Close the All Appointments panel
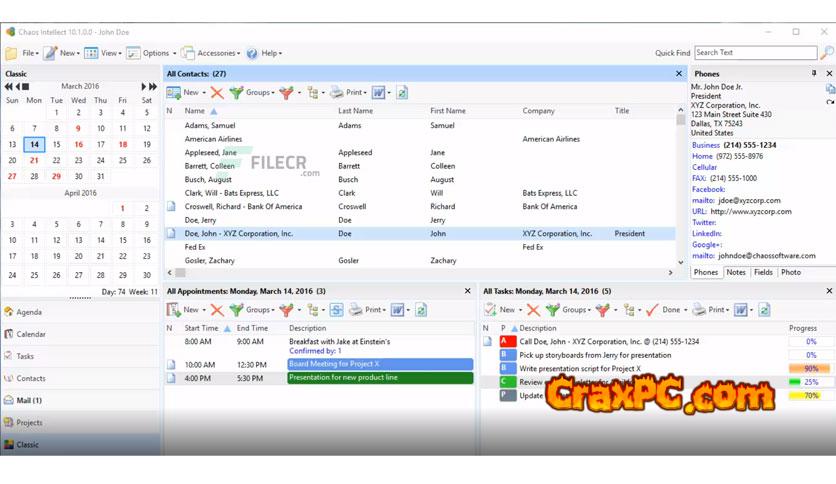This screenshot has width=836, height=484. [x=468, y=291]
